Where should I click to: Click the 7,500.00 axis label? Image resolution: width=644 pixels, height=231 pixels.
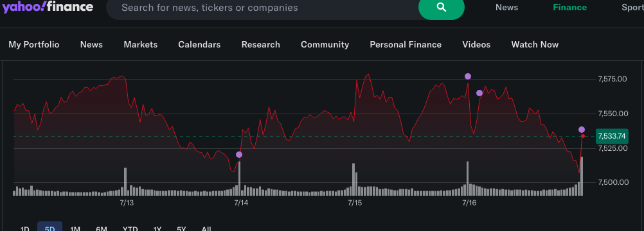613,182
